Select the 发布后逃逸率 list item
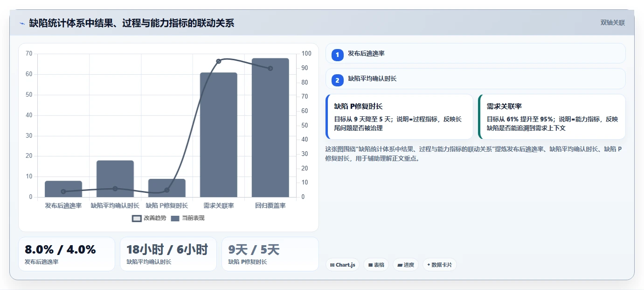The height and width of the screenshot is (290, 644). (x=476, y=54)
